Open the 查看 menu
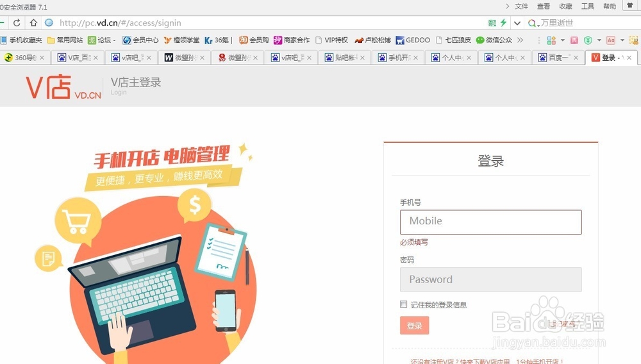The image size is (641, 364). tap(544, 6)
